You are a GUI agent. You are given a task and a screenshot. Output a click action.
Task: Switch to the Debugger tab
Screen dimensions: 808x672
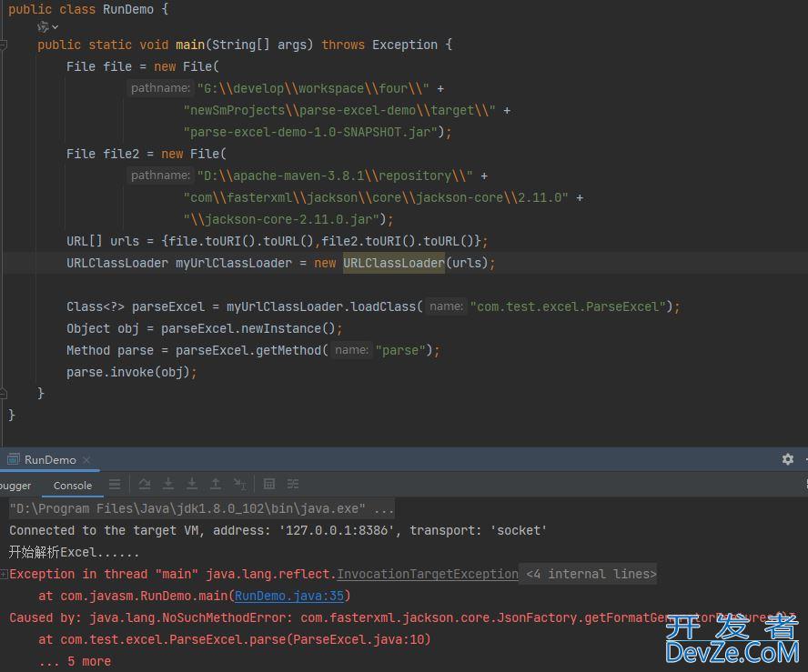15,486
